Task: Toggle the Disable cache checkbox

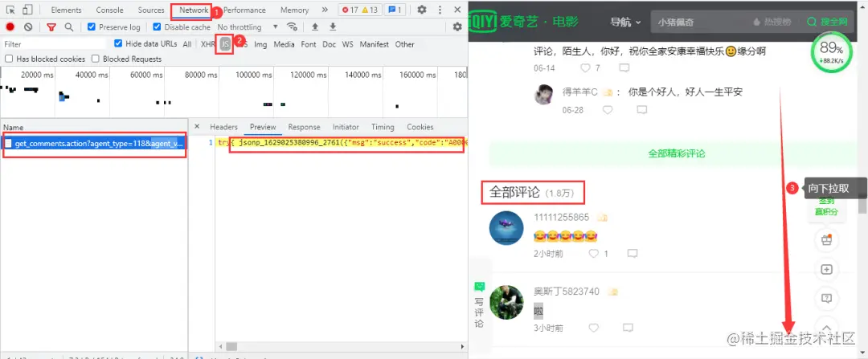Action: 157,27
